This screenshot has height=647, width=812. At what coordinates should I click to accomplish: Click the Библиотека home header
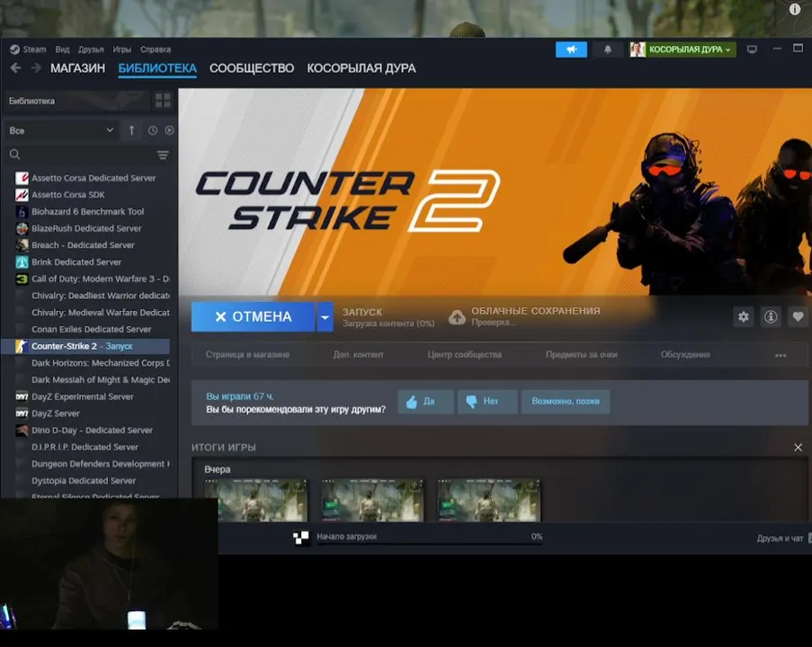click(x=76, y=101)
